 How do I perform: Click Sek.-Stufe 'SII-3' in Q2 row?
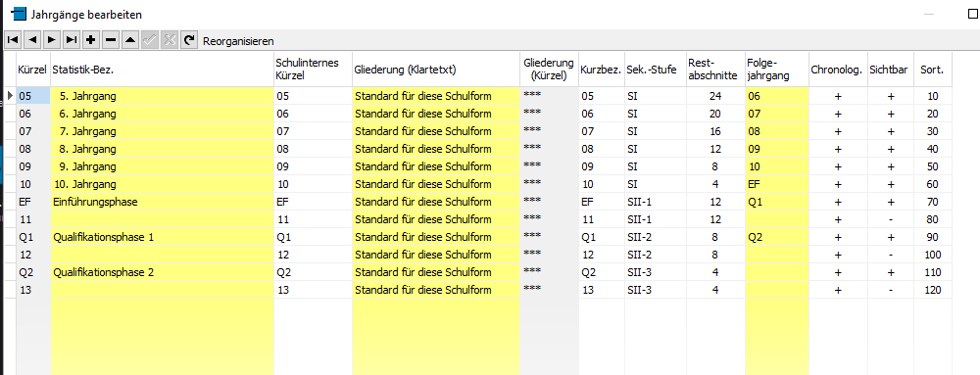tap(655, 272)
